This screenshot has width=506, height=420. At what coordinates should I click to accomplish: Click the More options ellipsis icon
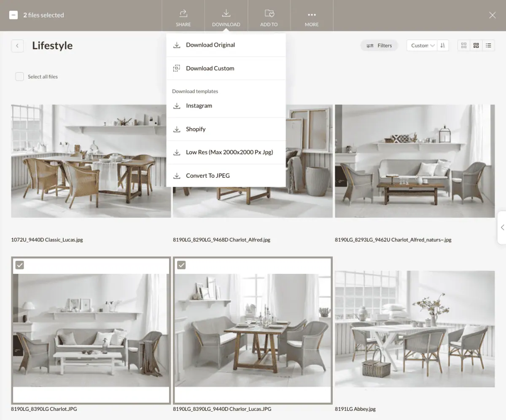point(312,13)
